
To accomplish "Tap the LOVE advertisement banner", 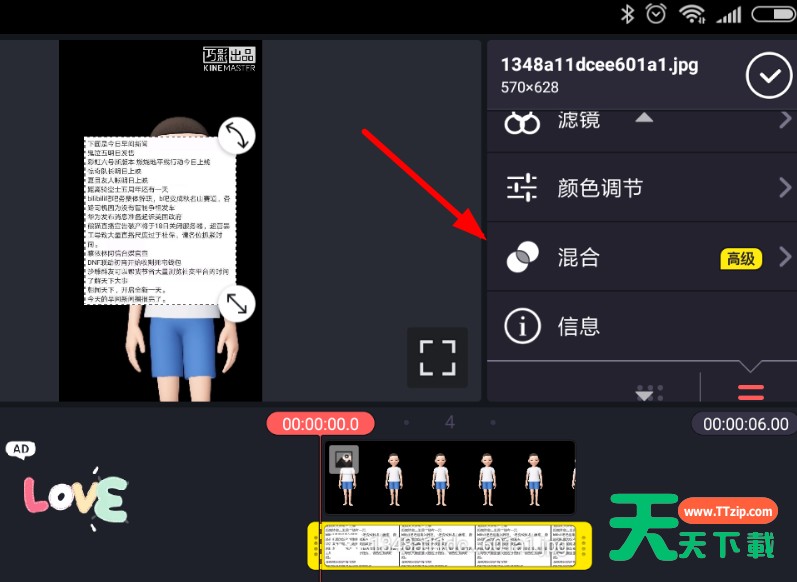I will pyautogui.click(x=74, y=496).
